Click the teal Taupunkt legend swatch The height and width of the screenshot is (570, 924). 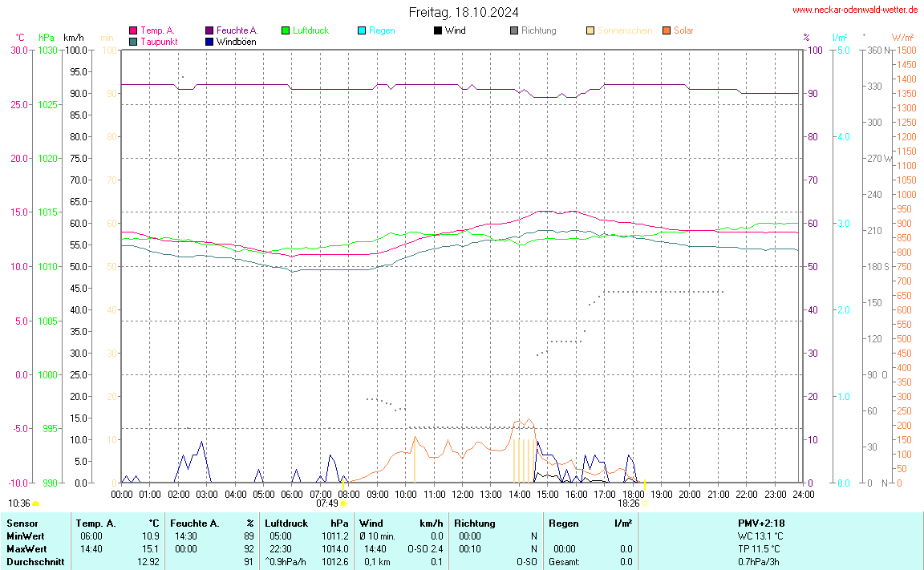(x=133, y=41)
